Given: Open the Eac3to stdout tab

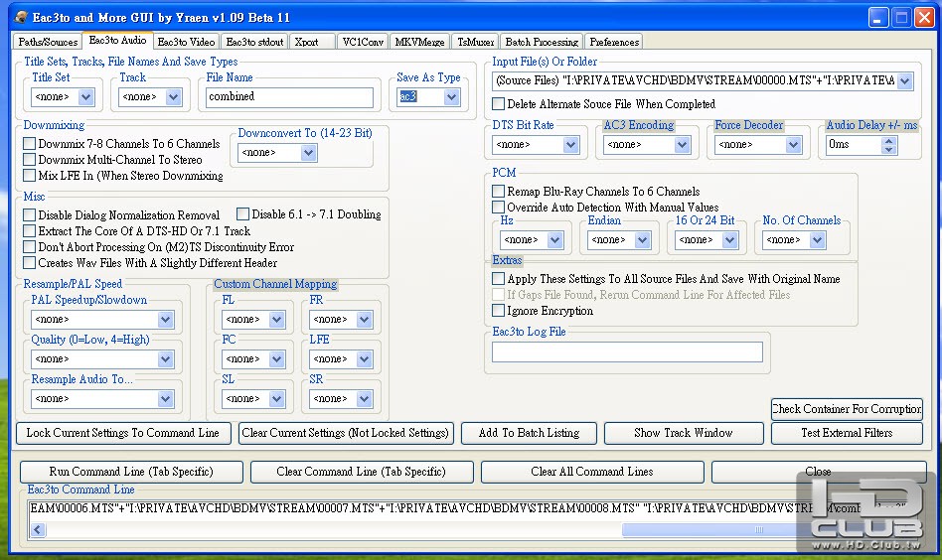Looking at the screenshot, I should click(x=254, y=42).
